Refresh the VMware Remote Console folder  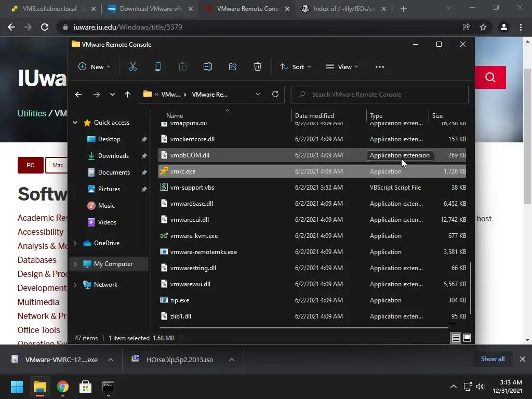pyautogui.click(x=275, y=95)
